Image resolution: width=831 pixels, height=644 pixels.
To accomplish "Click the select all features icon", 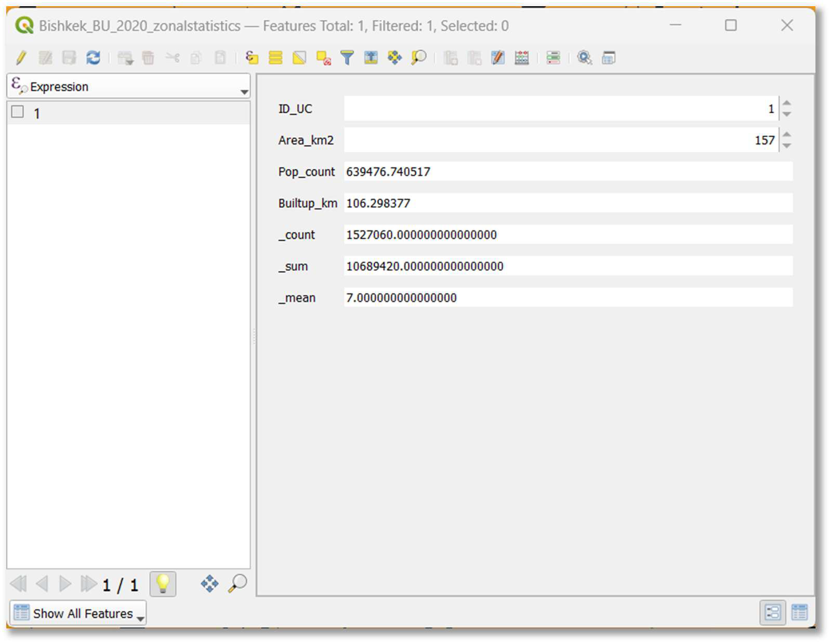I will tap(275, 58).
